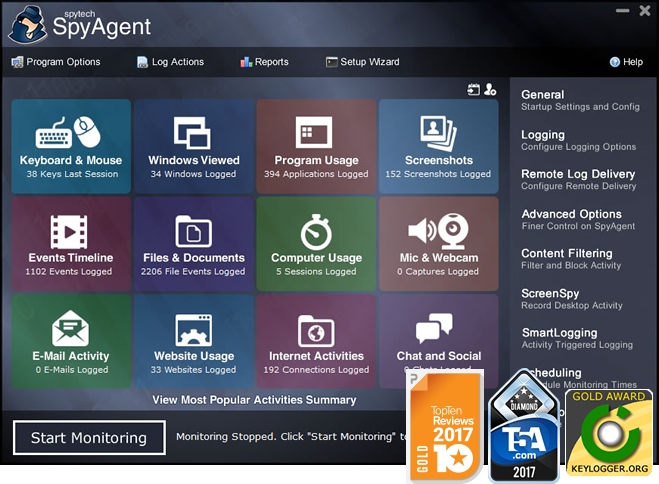
Task: Click the Setup Wizard window icon
Action: point(332,62)
